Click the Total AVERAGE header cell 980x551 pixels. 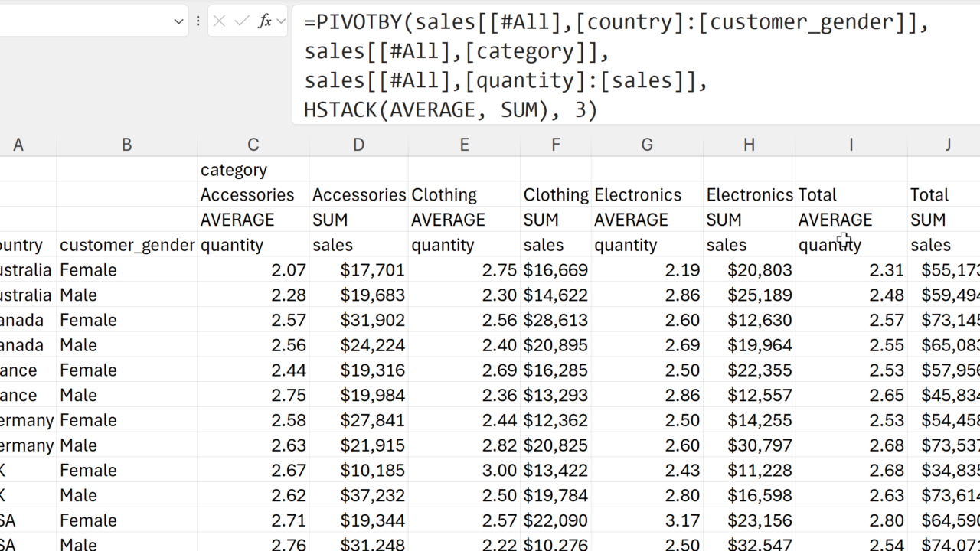pos(851,220)
